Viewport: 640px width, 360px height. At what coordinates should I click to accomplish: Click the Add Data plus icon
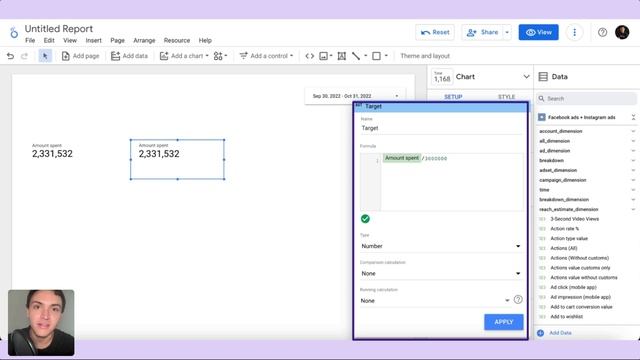(540, 333)
